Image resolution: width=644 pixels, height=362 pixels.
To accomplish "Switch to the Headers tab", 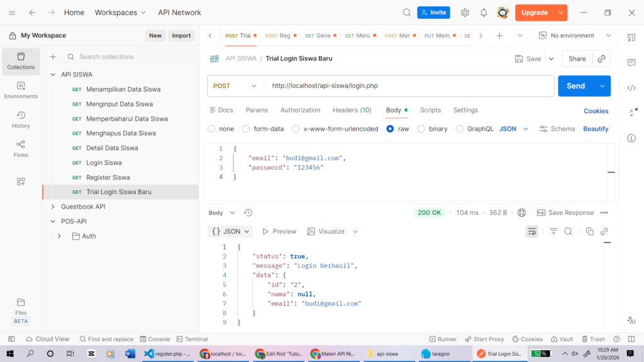I will click(352, 110).
